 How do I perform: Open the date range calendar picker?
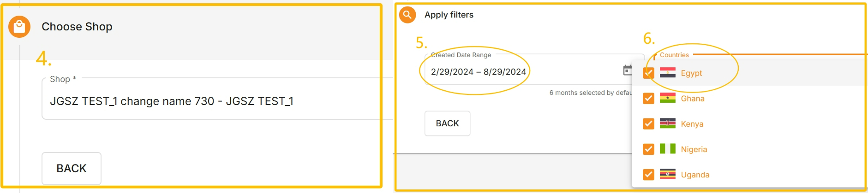click(x=627, y=70)
